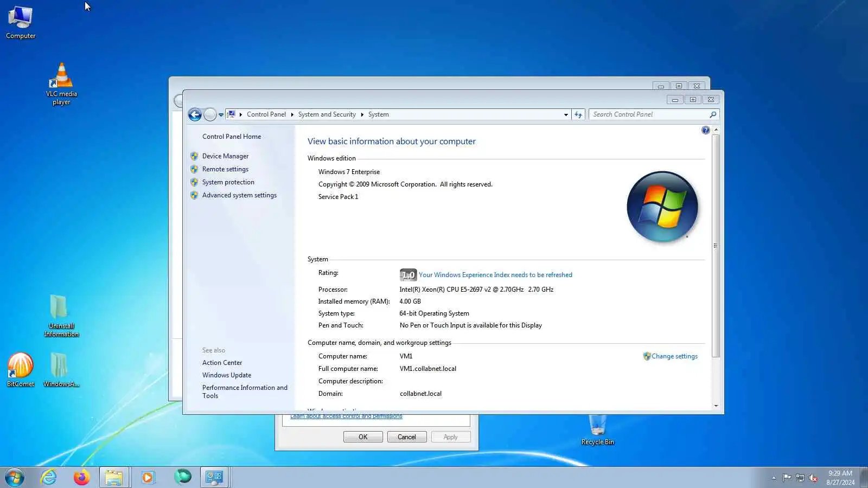The height and width of the screenshot is (488, 868).
Task: Open Windows Update link
Action: [227, 375]
